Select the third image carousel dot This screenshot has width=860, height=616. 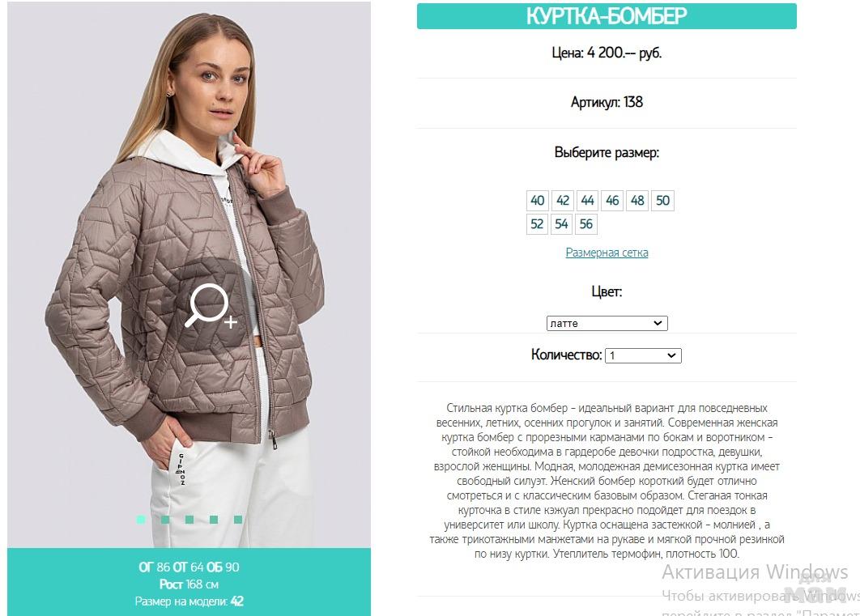tap(189, 519)
